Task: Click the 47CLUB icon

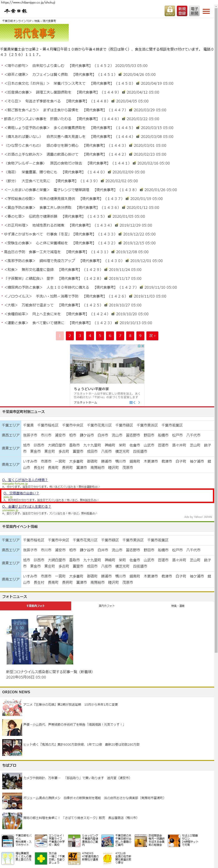Action: pyautogui.click(x=108, y=858)
